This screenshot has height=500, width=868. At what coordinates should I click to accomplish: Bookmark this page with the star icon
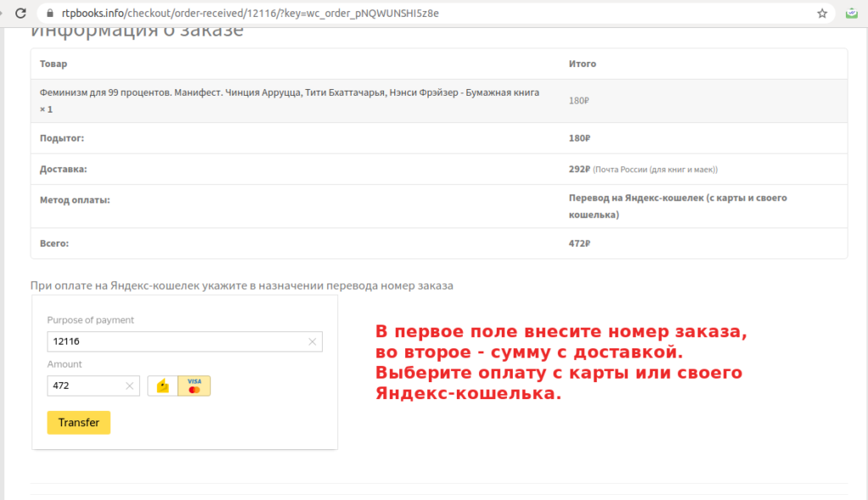click(822, 14)
